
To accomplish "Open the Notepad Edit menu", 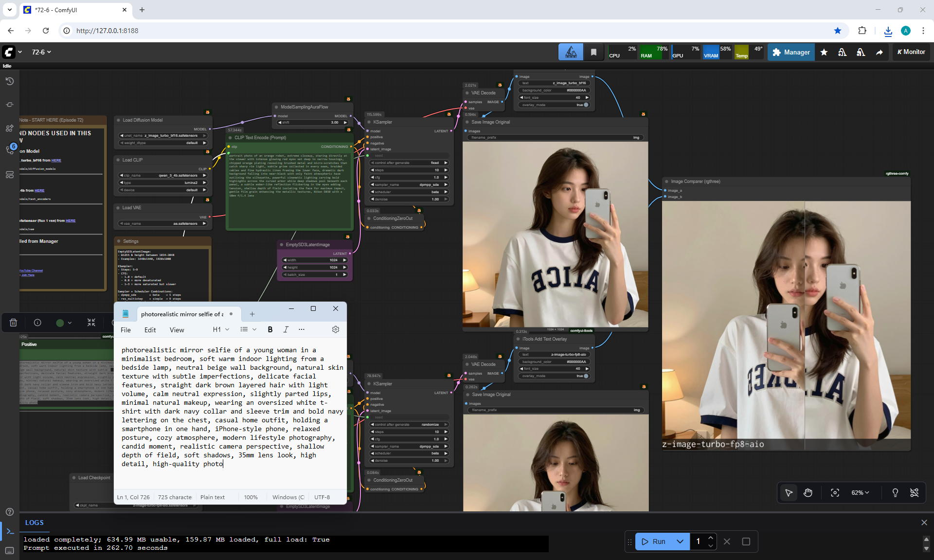I will click(x=150, y=330).
